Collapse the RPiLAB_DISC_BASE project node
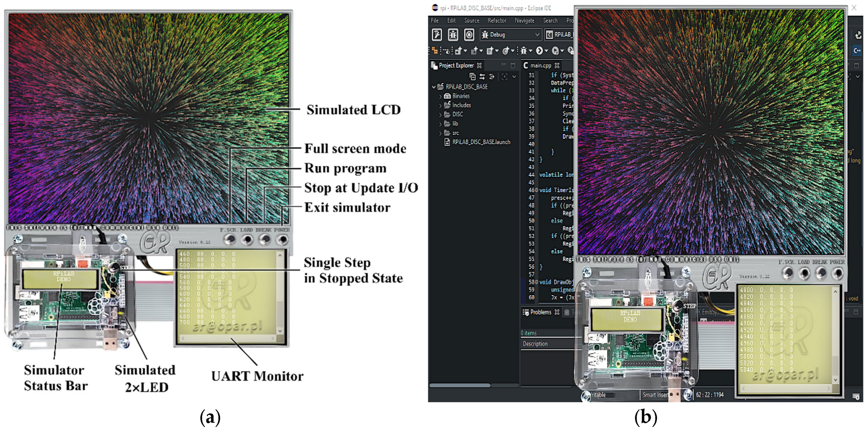This screenshot has height=430, width=868. [434, 87]
